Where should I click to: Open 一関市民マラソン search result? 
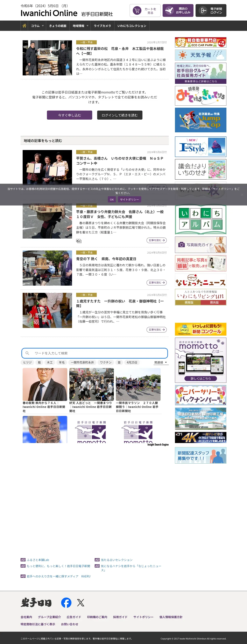click(x=138, y=390)
